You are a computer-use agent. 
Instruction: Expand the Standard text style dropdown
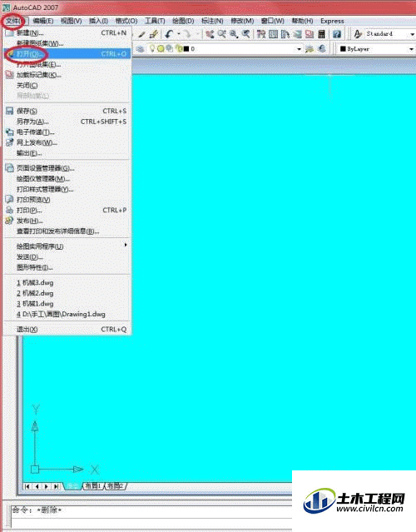tap(413, 34)
